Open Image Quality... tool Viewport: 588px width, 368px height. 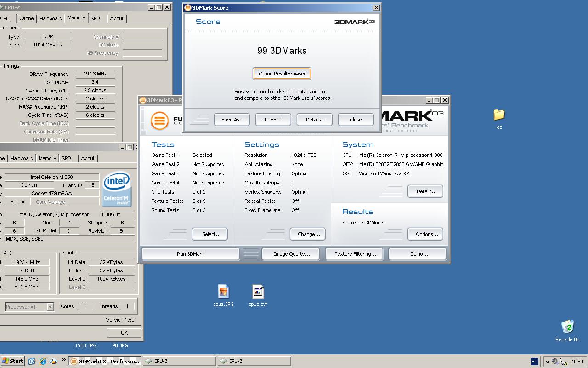[292, 254]
